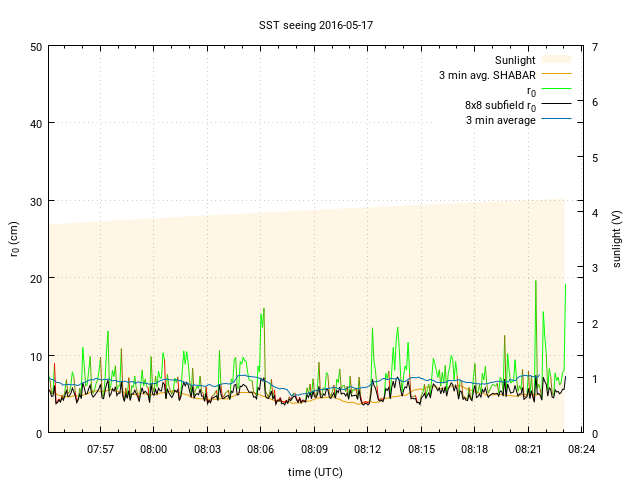Click the 4 tick on the right sunlight axis
Viewport: 640px width, 480px height.
pyautogui.click(x=595, y=212)
